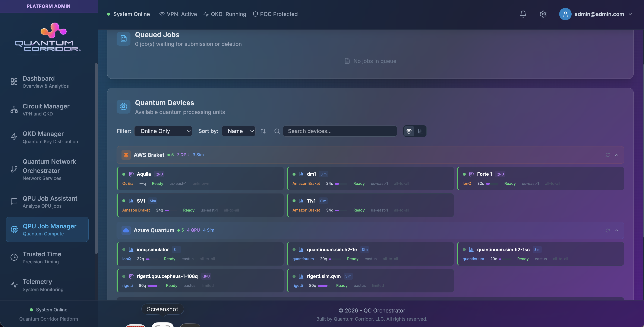
Task: Toggle simulator device type view
Action: coord(420,131)
